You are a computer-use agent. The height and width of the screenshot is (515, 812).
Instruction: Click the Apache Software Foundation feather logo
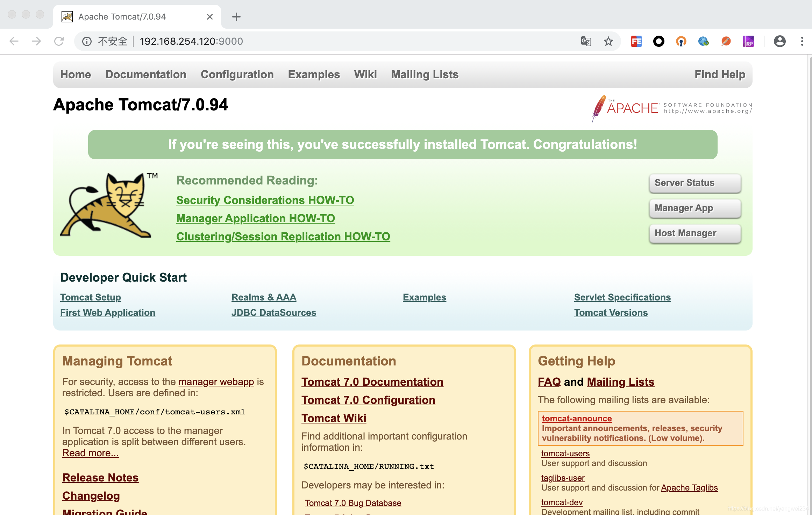[x=671, y=109]
